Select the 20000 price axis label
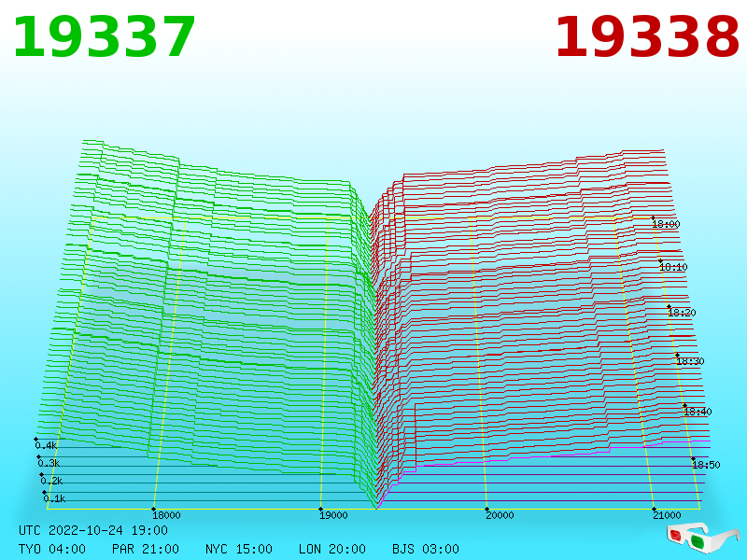The height and width of the screenshot is (560, 747). coord(500,515)
